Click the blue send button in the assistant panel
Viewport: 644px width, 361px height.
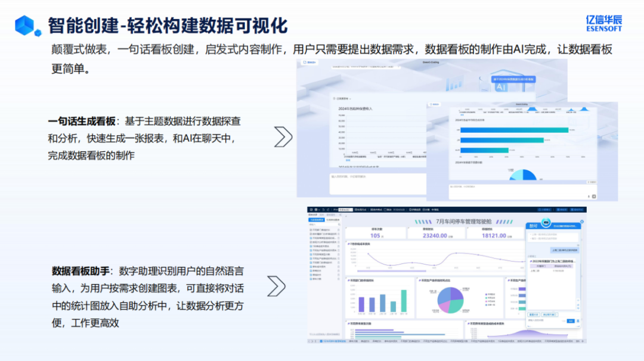click(x=571, y=321)
